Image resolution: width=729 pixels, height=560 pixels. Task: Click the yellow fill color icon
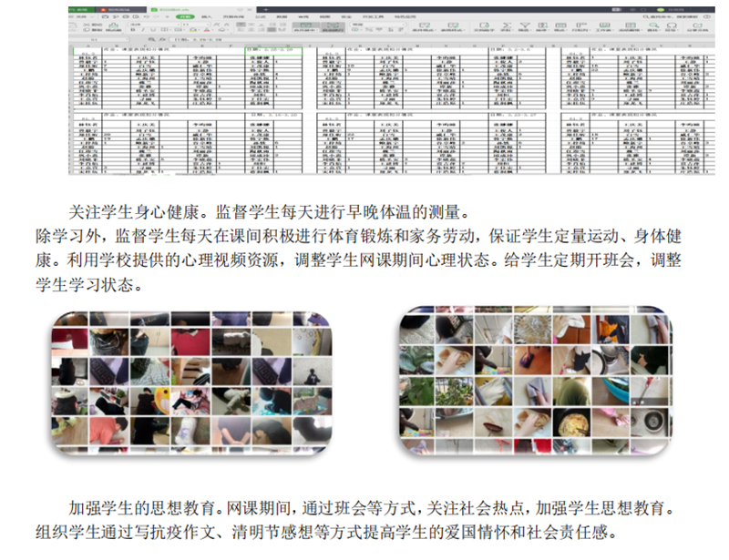coord(192,30)
